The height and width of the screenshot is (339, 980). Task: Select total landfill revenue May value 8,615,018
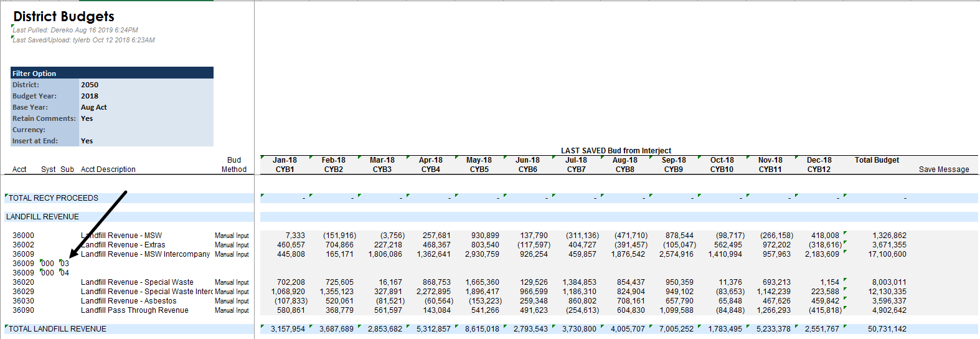tap(482, 329)
